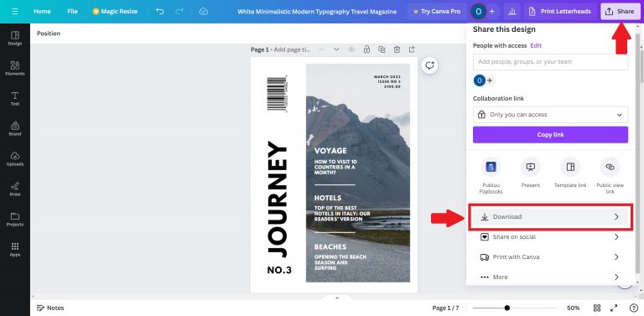This screenshot has height=316, width=644.
Task: Open the Text sidebar panel
Action: [15, 99]
